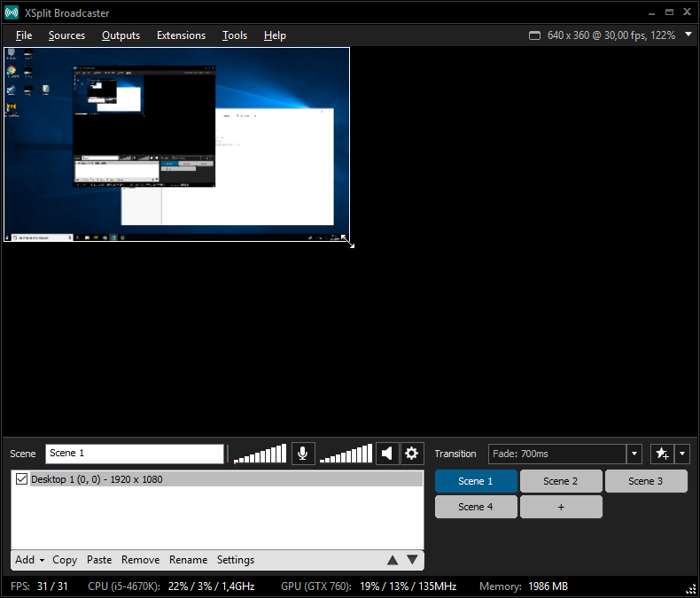Rename the selected source
Viewport: 700px width, 598px height.
coord(188,560)
